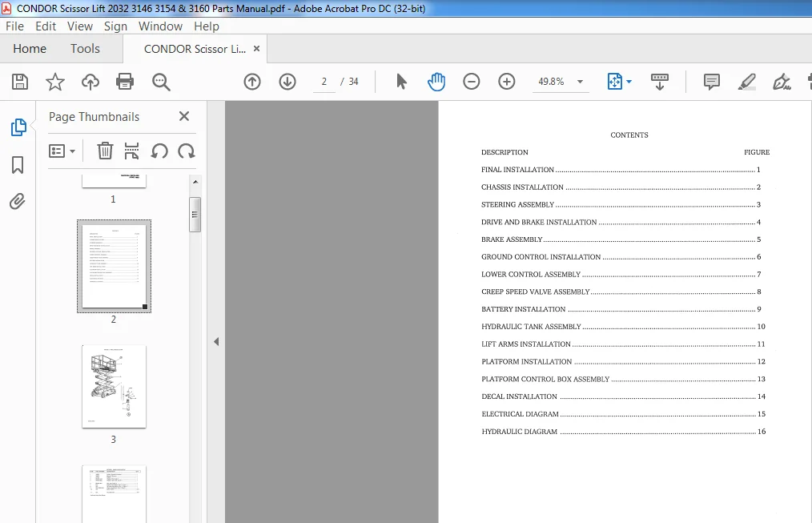Image resolution: width=812 pixels, height=523 pixels.
Task: Open the print pages scissors icon
Action: [131, 151]
